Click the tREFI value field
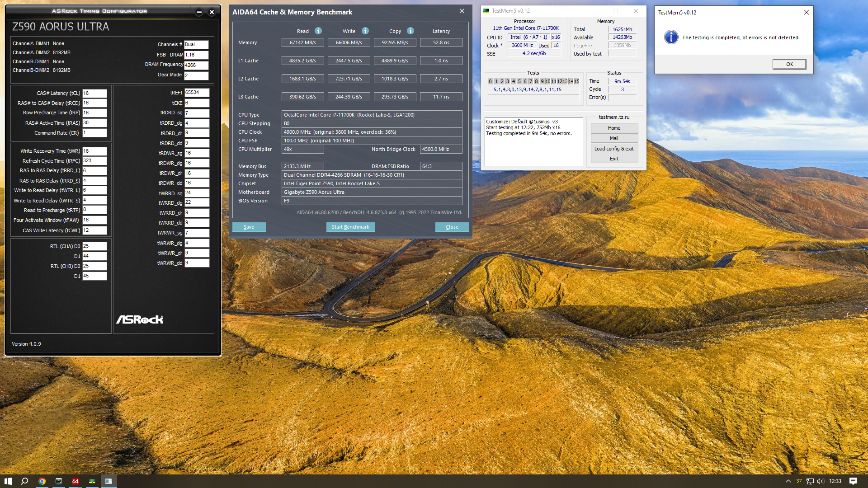868x488 pixels. 197,92
